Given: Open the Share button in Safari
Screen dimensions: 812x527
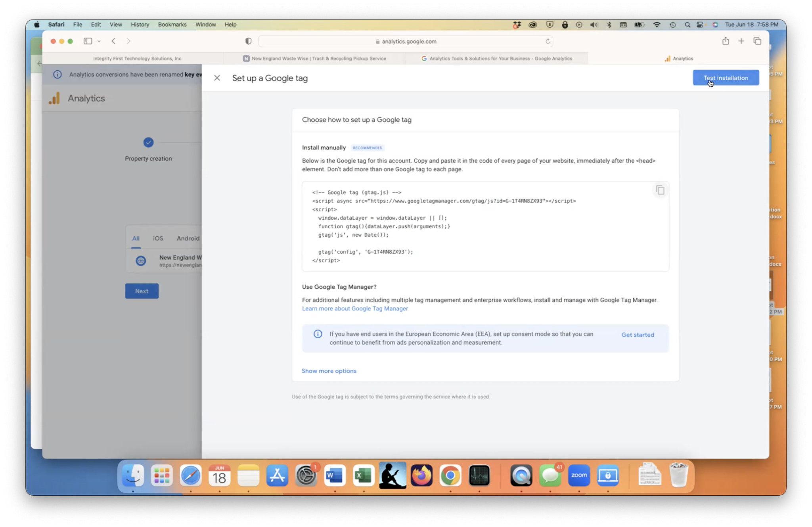Looking at the screenshot, I should 725,41.
